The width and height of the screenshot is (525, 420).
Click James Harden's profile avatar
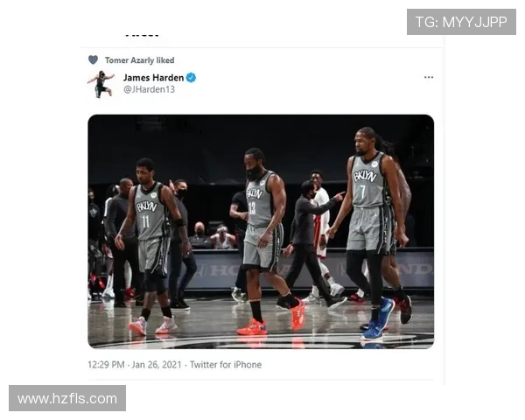(101, 83)
